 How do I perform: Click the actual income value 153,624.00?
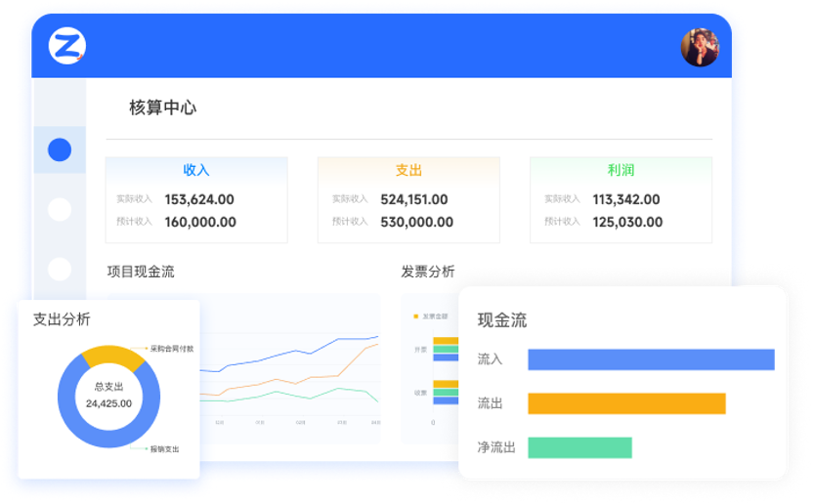pyautogui.click(x=199, y=199)
